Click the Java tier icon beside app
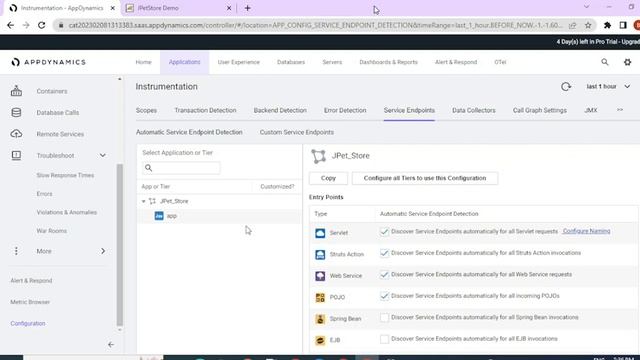The image size is (640, 360). tap(159, 216)
